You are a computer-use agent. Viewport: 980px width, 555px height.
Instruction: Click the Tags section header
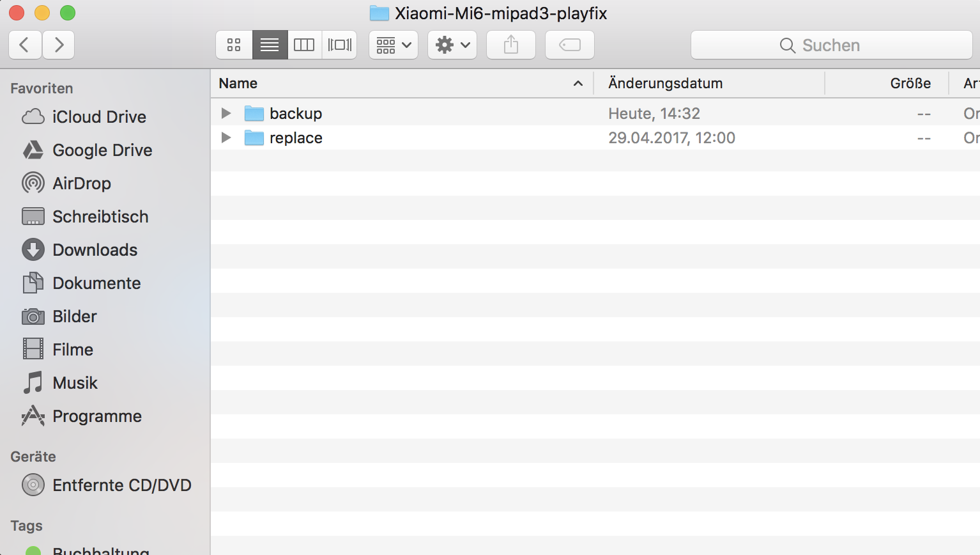26,526
